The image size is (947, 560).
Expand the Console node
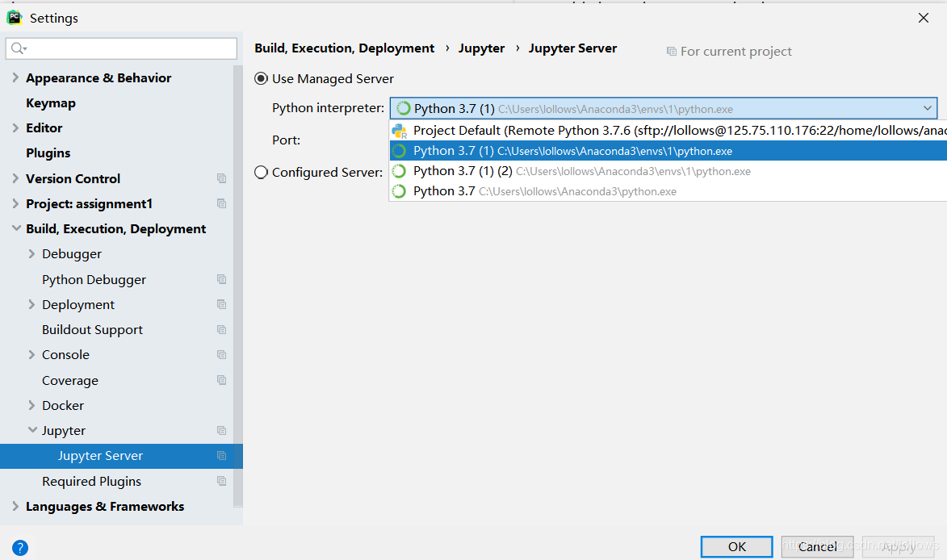[x=31, y=355]
